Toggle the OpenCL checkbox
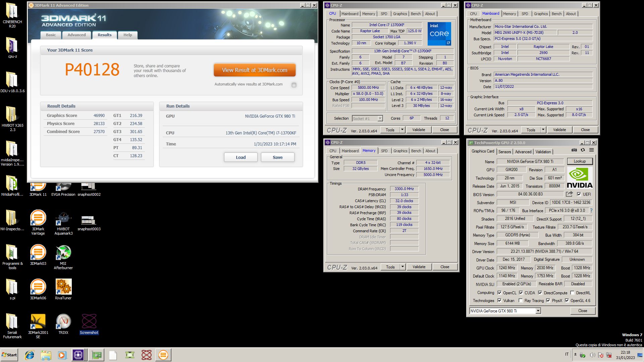This screenshot has height=362, width=644. [x=499, y=293]
